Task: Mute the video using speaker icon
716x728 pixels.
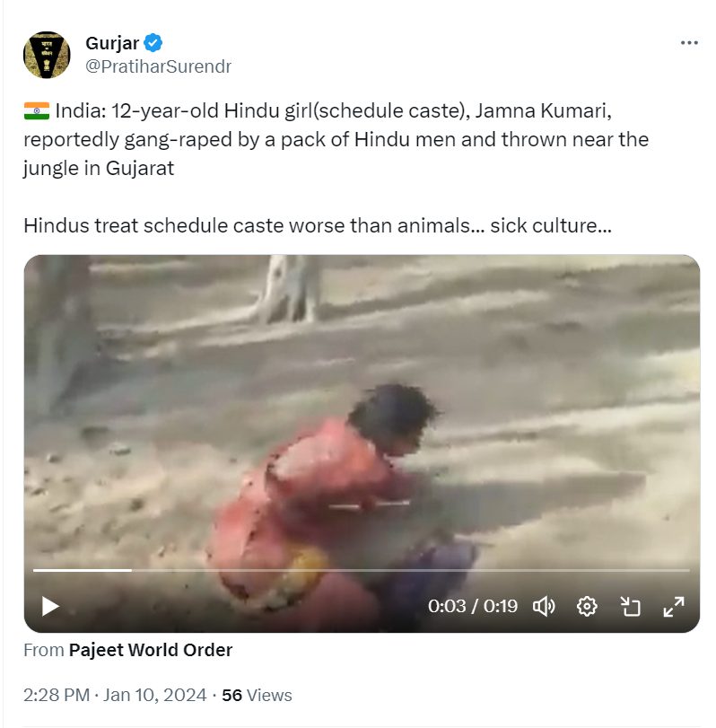Action: [544, 606]
